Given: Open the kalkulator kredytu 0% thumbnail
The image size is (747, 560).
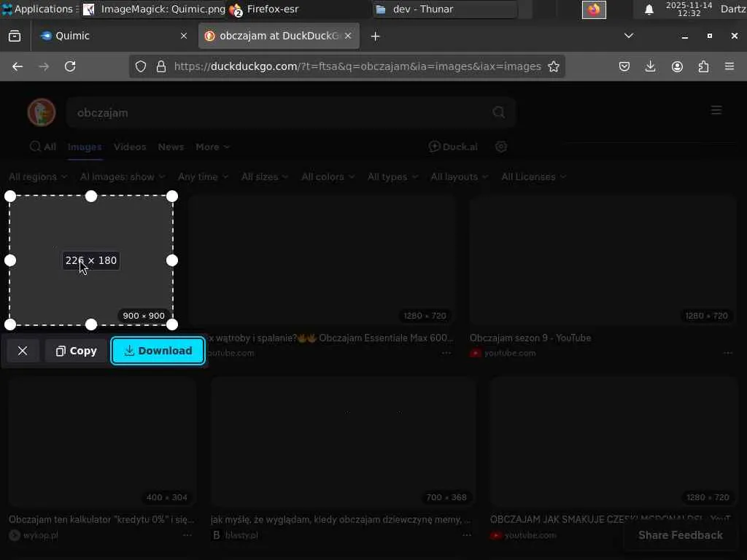Looking at the screenshot, I should 102,442.
